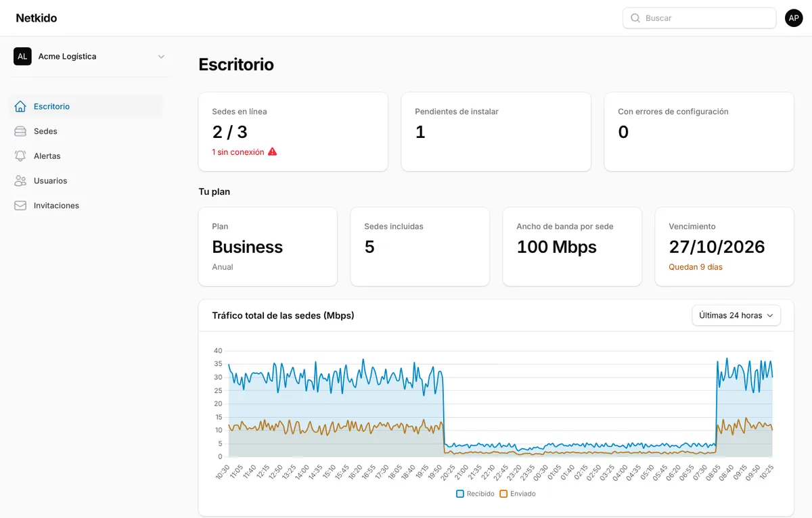Click the AL organization badge
This screenshot has width=812, height=518.
coord(22,56)
